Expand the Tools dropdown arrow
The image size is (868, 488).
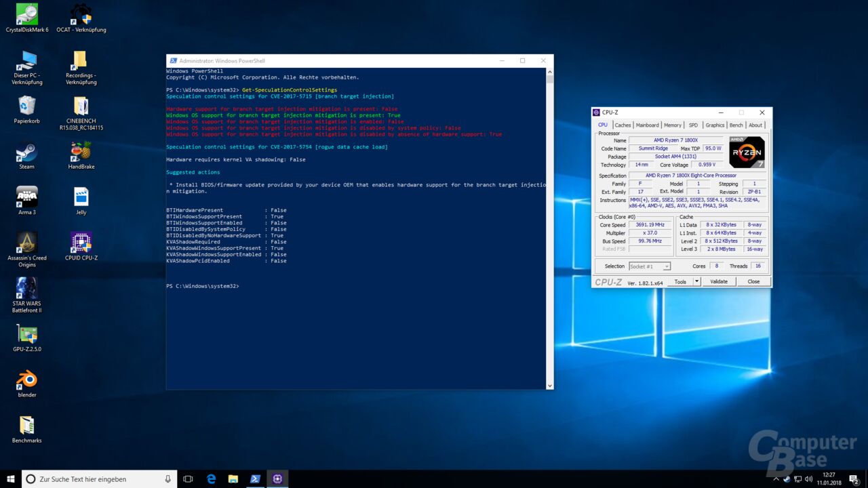pyautogui.click(x=696, y=281)
